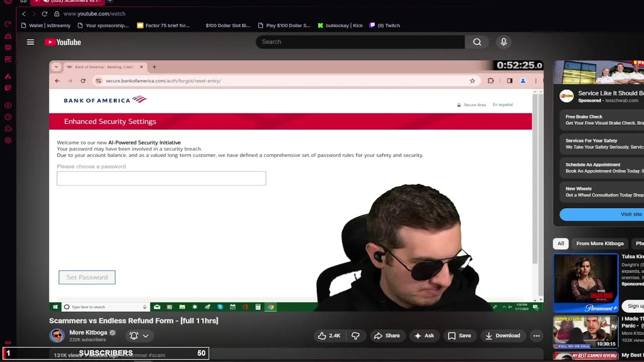Click the Visit site ad button
Image resolution: width=644 pixels, height=362 pixels.
[602, 214]
